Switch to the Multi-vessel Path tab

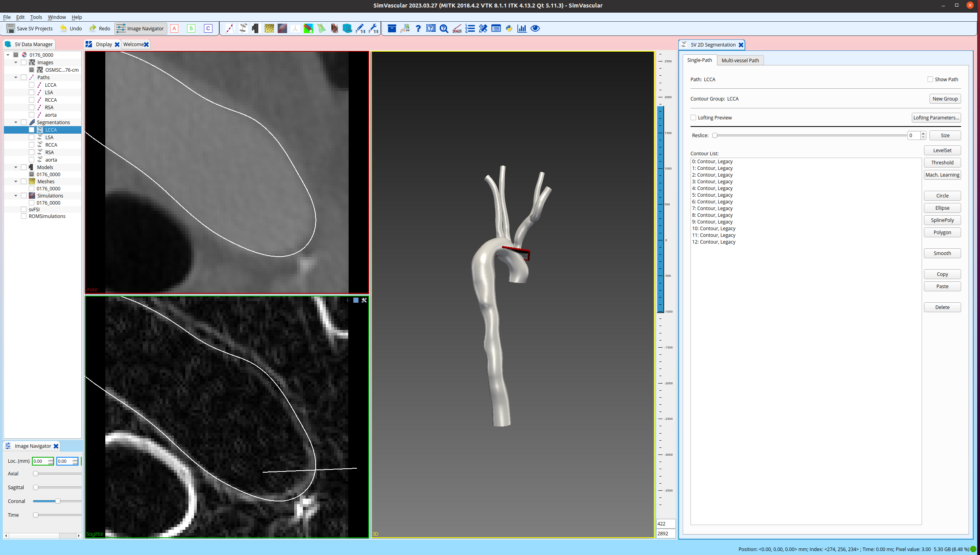(740, 60)
